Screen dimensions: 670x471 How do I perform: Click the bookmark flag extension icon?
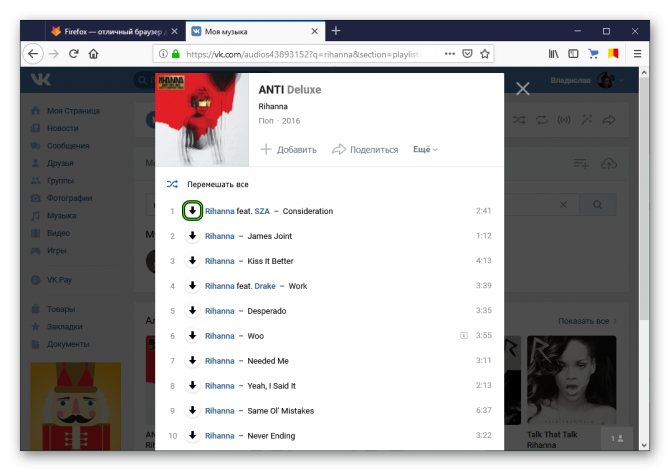tap(613, 54)
